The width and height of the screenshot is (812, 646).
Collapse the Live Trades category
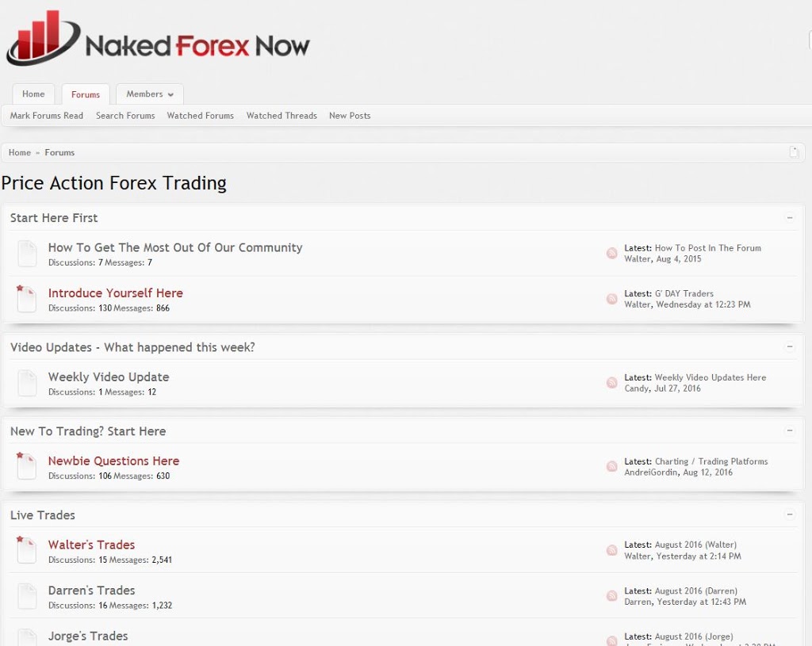(790, 514)
